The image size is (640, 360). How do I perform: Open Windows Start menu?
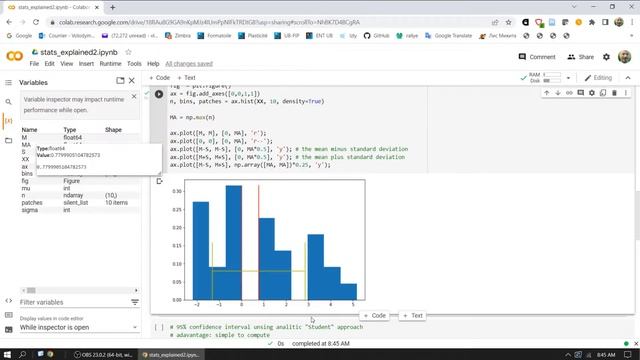pos(7,354)
